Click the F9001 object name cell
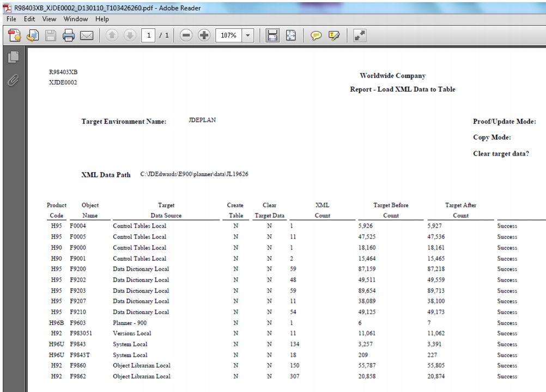Image resolution: width=546 pixels, height=392 pixels. click(x=78, y=259)
